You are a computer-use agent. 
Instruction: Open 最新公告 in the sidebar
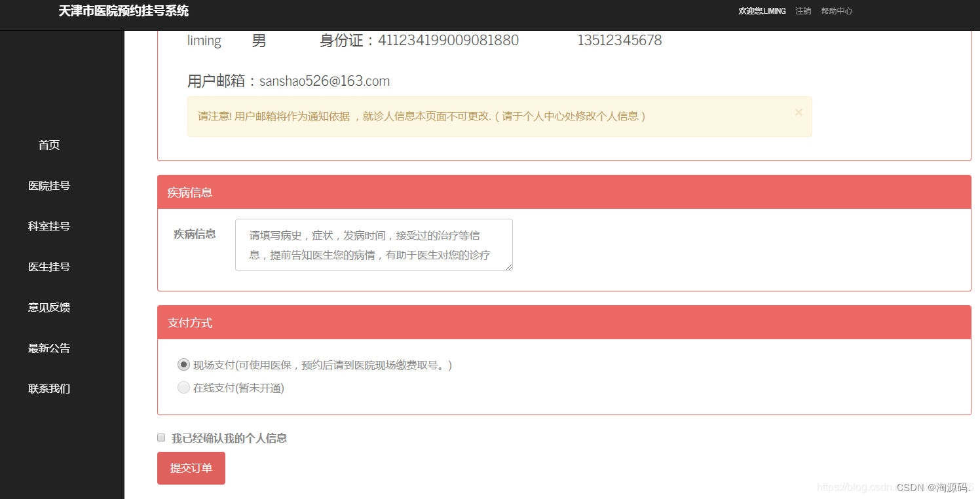49,348
